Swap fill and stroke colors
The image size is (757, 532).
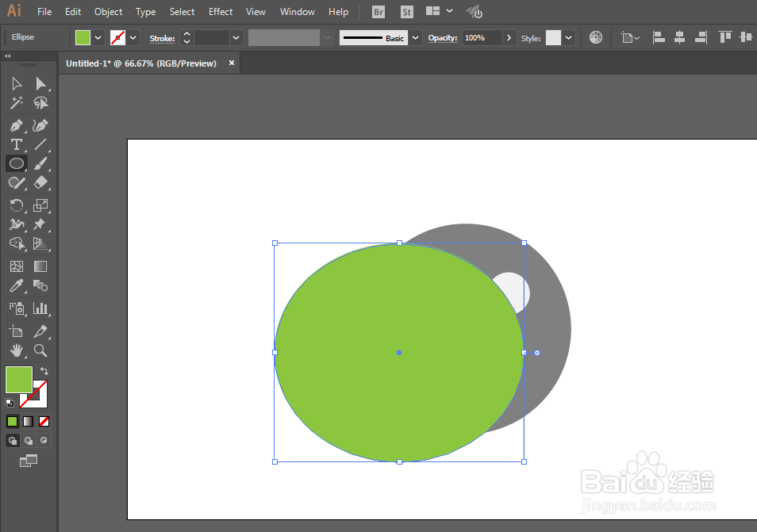pyautogui.click(x=44, y=371)
